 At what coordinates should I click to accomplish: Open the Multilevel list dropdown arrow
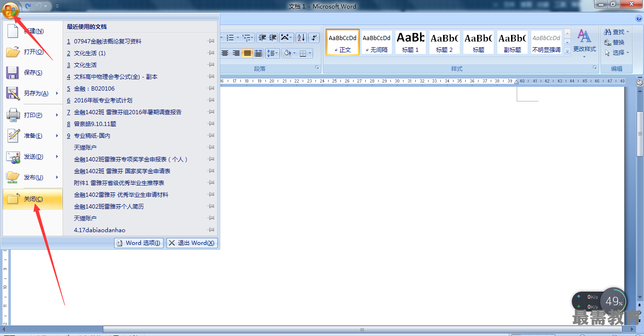[253, 37]
